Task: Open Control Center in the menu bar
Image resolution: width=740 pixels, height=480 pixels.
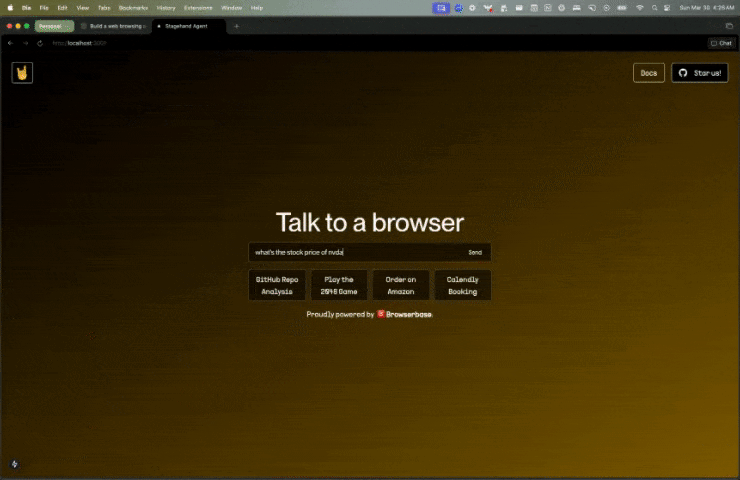Action: pos(667,8)
